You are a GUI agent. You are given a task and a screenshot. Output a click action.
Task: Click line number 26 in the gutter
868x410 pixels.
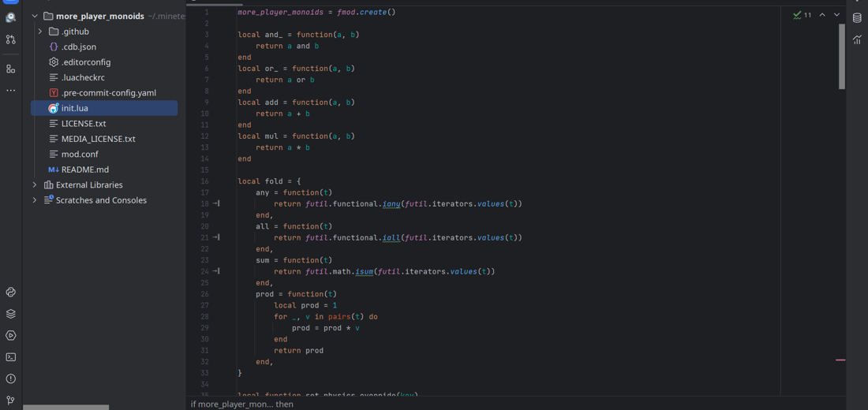[x=204, y=294]
